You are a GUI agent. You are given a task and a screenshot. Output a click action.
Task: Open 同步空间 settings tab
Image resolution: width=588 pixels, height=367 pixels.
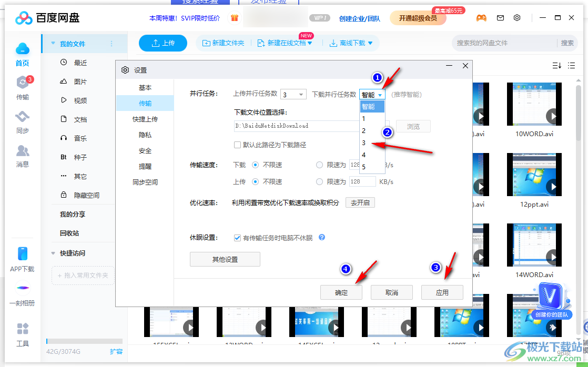click(x=145, y=182)
